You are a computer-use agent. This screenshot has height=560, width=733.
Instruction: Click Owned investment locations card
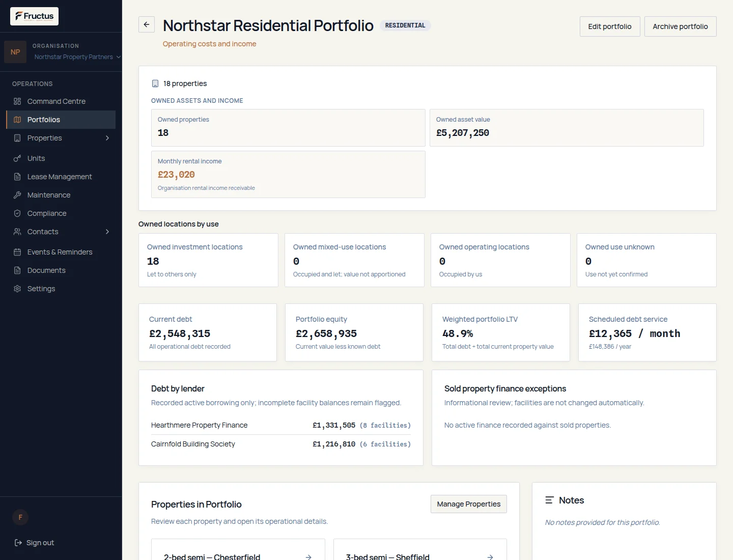(x=208, y=260)
